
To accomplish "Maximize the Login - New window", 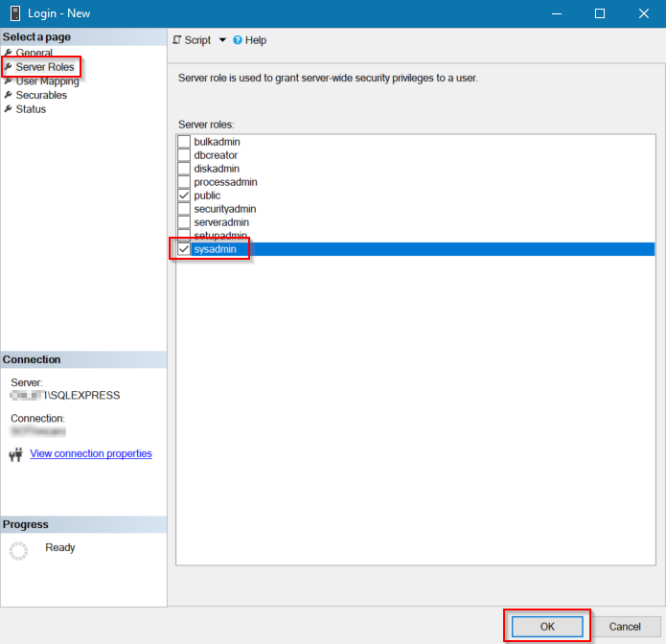I will click(x=600, y=13).
